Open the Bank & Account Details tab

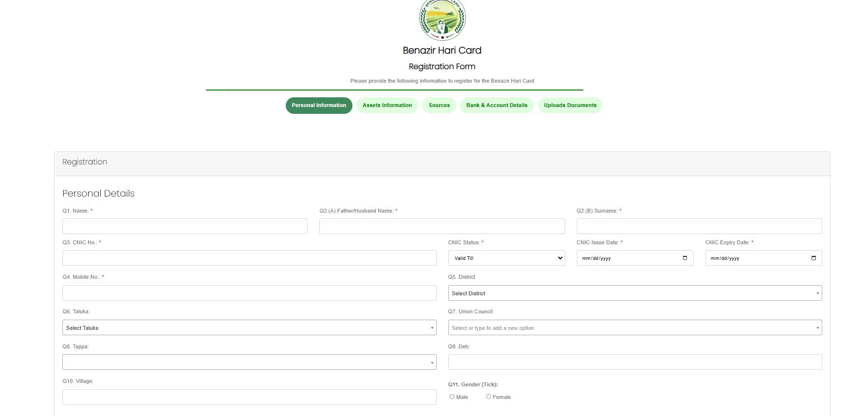(497, 105)
